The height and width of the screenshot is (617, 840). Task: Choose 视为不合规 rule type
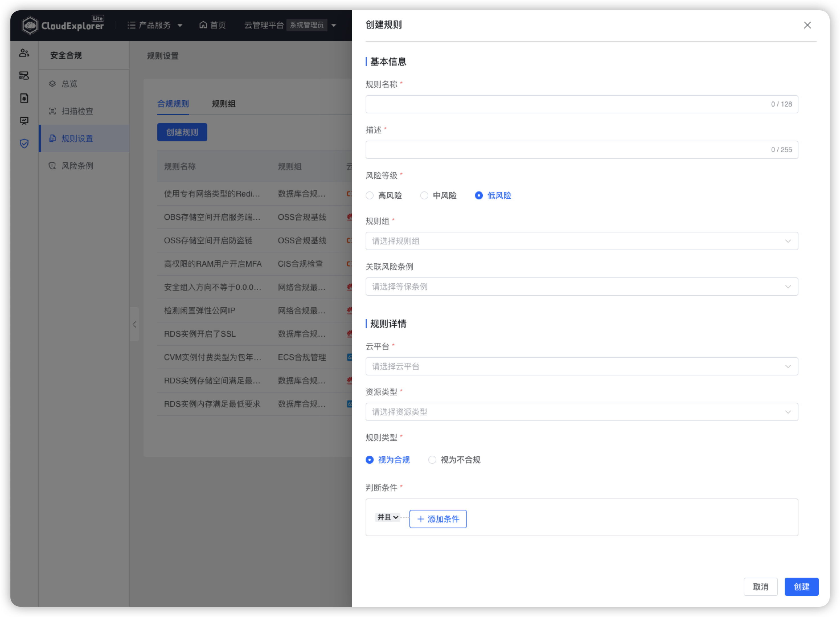(454, 460)
